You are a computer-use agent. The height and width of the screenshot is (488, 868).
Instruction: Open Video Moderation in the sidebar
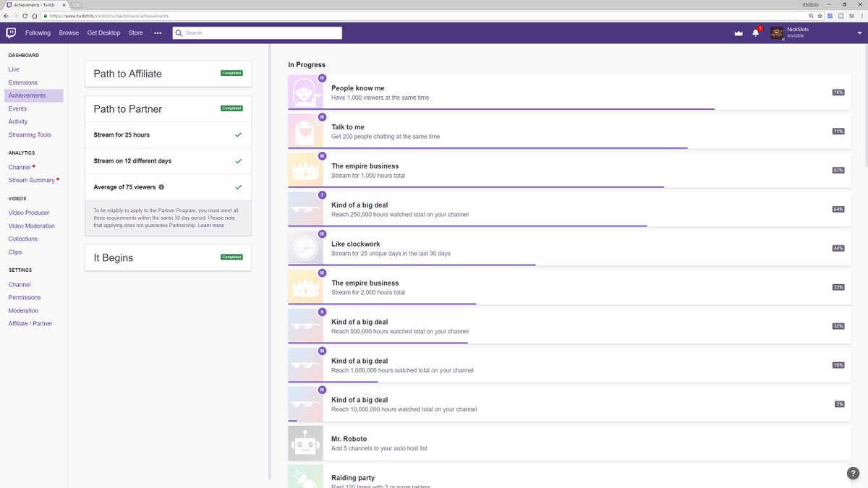coord(32,226)
